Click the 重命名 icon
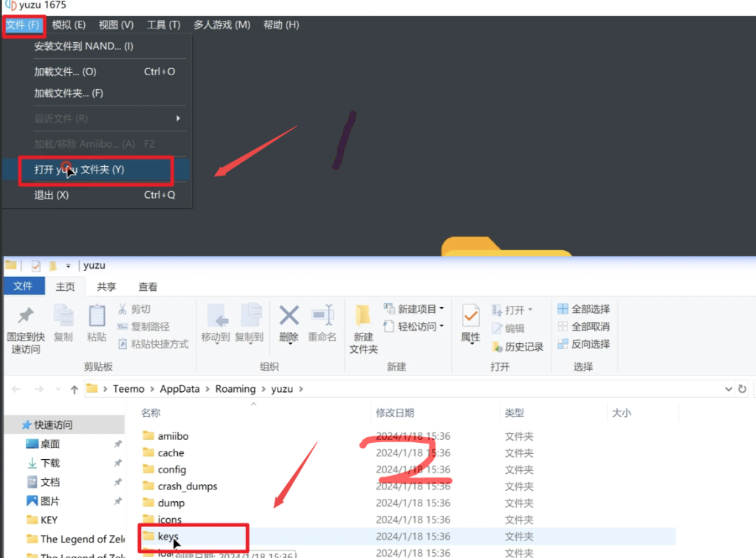The width and height of the screenshot is (756, 558). 322,316
